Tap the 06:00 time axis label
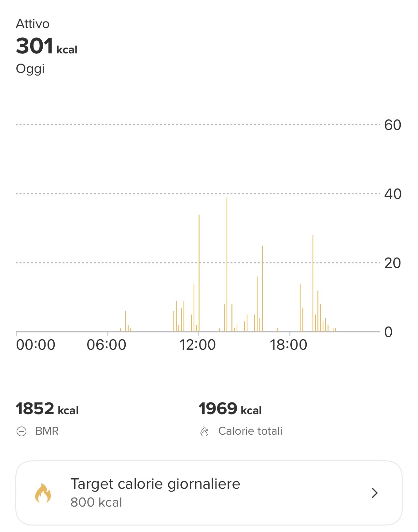Screen dimensions: 418x532 pyautogui.click(x=106, y=345)
